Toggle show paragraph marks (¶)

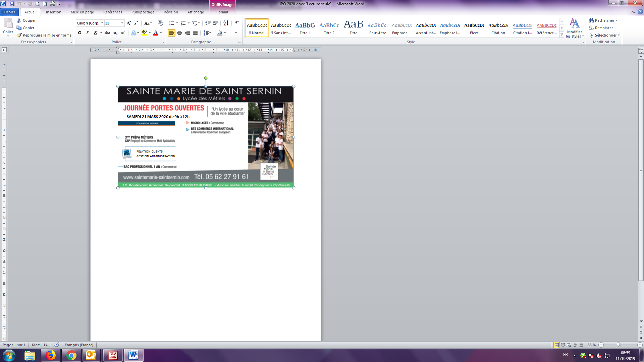click(237, 23)
